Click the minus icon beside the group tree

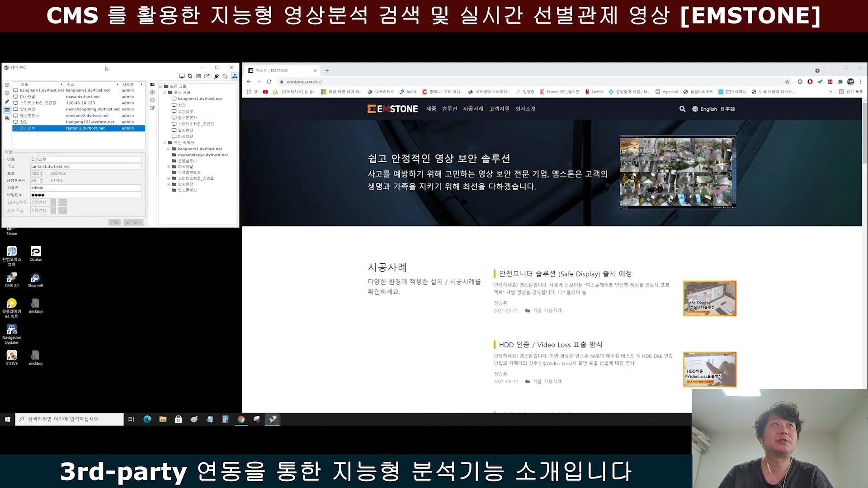coord(152,100)
